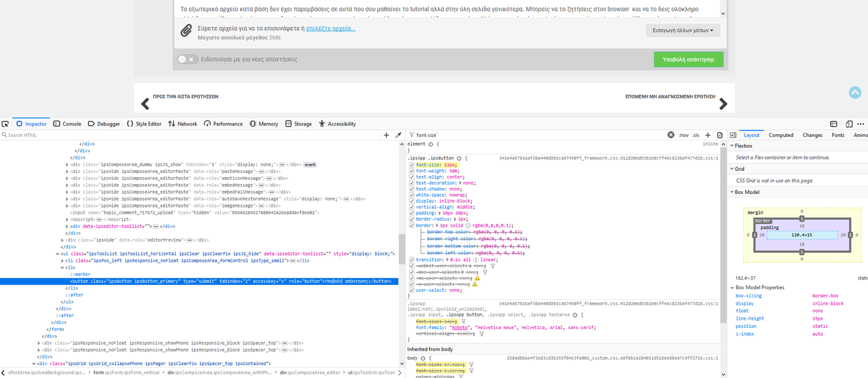Edit the box model content size 120.4×15
This screenshot has height=378, width=868.
point(801,235)
